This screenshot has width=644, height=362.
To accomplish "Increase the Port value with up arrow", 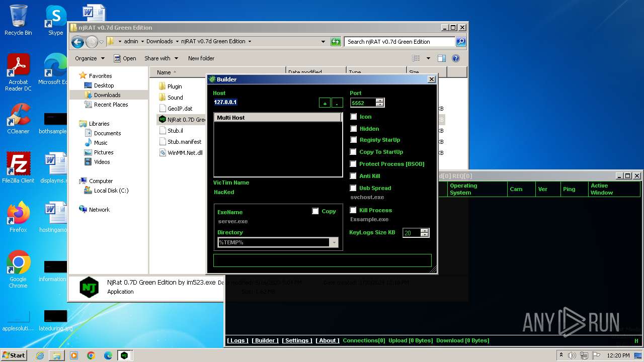I will (380, 101).
